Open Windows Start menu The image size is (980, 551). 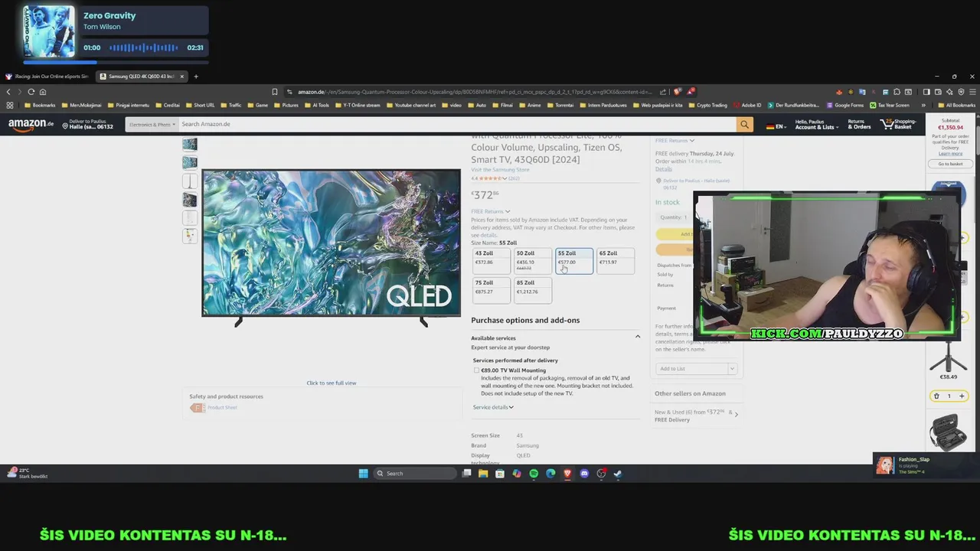363,473
